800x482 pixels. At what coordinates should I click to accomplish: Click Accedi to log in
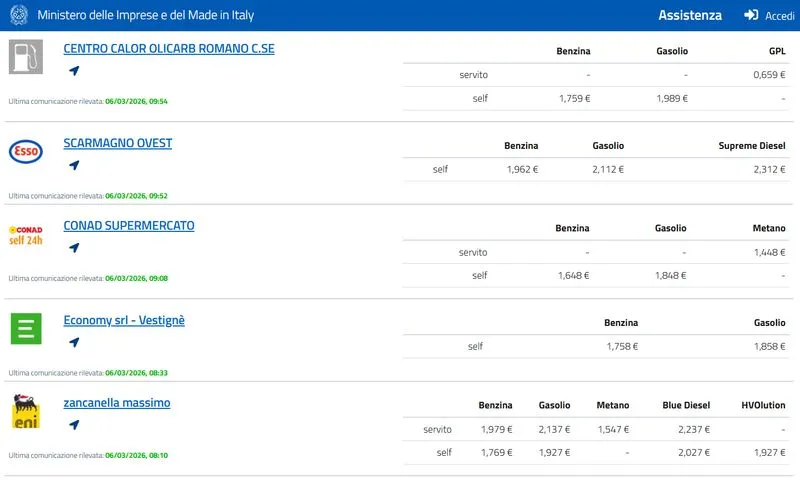[779, 15]
